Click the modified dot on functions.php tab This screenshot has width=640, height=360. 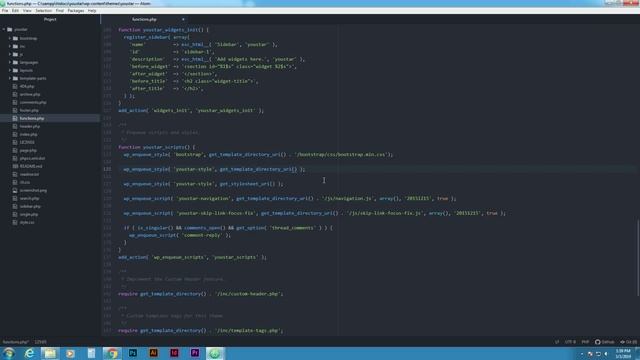click(x=183, y=19)
